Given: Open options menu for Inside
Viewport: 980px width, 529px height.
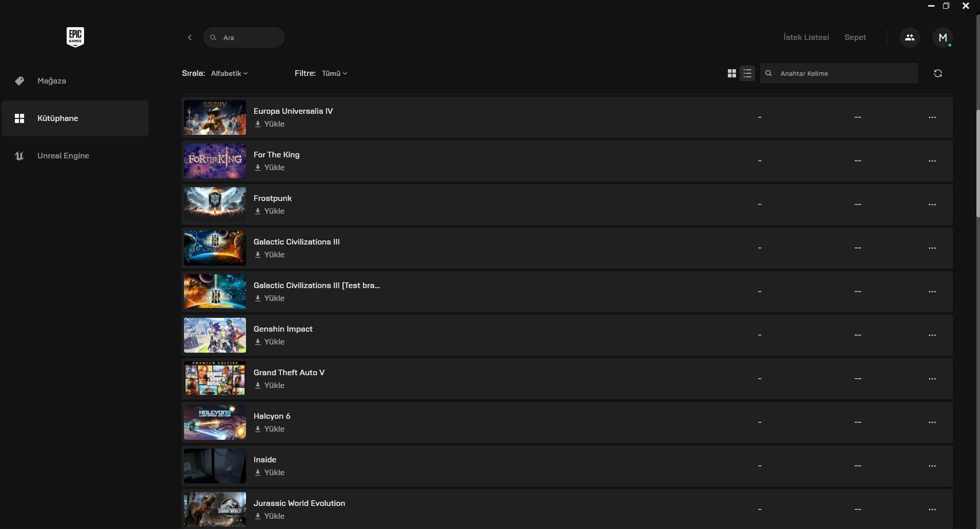Looking at the screenshot, I should (x=932, y=466).
